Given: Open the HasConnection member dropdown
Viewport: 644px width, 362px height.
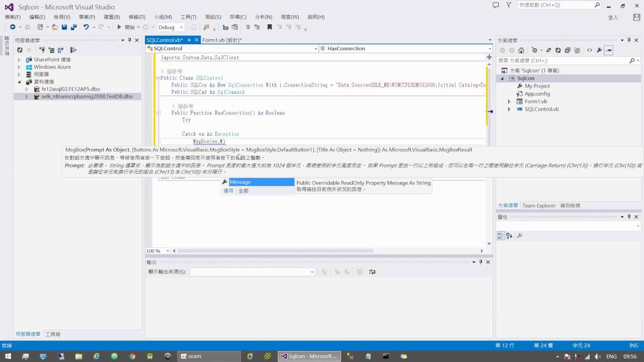Looking at the screenshot, I should 406,48.
